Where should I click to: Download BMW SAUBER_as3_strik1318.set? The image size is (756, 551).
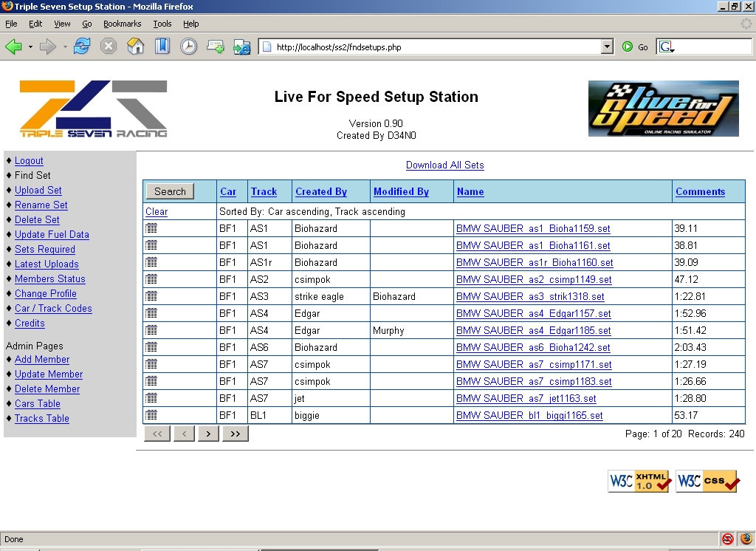coord(530,296)
